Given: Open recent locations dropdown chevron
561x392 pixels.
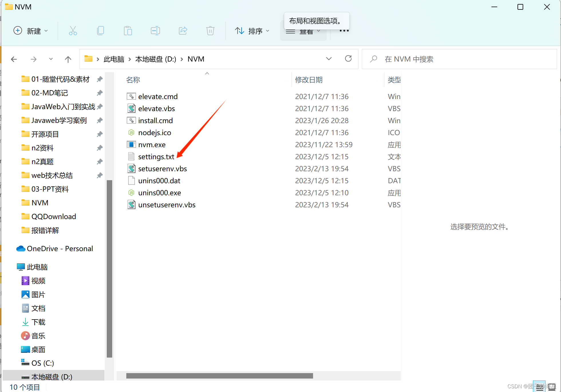Looking at the screenshot, I should 51,59.
